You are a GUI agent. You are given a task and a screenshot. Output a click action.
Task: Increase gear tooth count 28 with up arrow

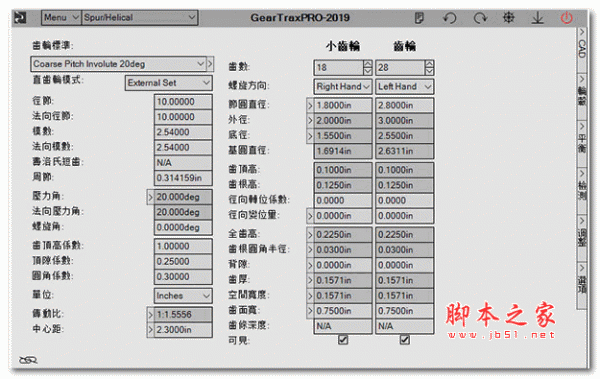click(x=429, y=64)
